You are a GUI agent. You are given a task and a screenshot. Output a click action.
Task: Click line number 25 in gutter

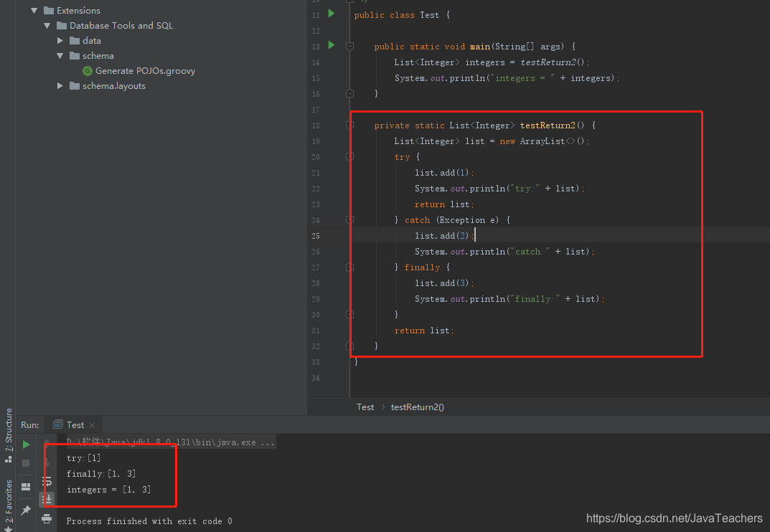(315, 236)
